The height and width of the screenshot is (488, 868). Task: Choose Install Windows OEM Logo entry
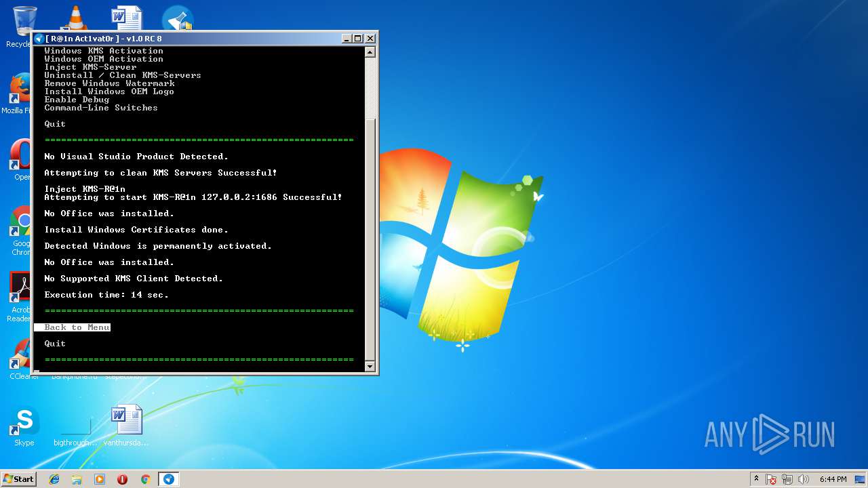click(109, 91)
